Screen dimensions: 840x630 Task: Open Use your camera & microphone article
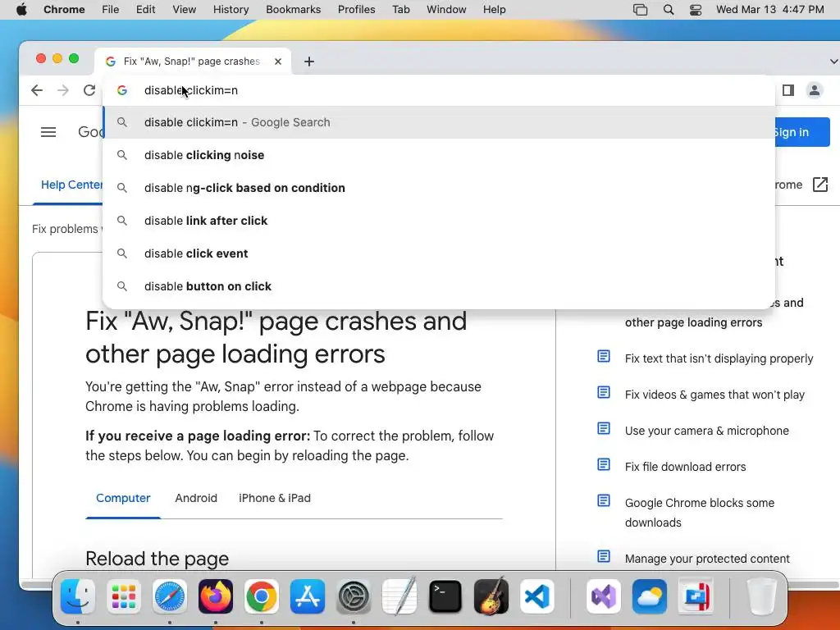[706, 431]
